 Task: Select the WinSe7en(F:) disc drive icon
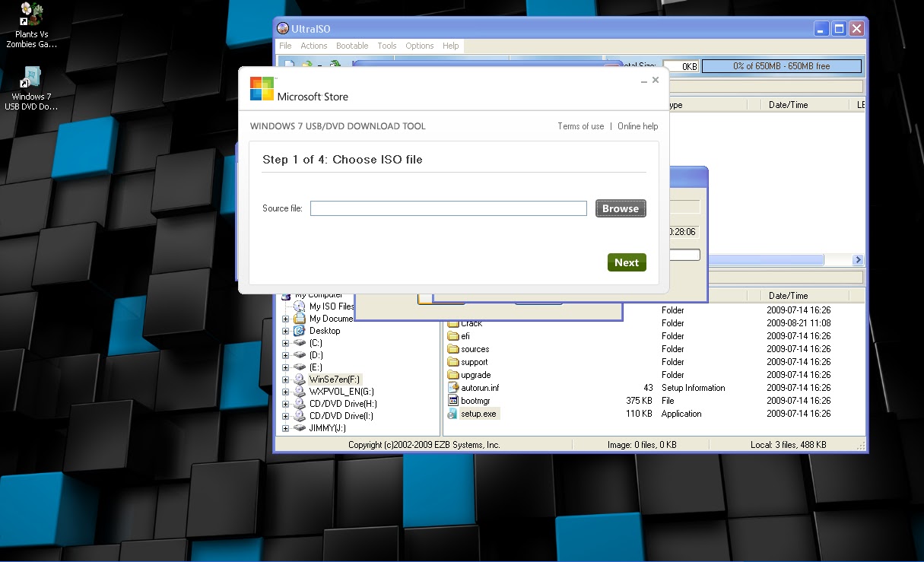tap(300, 379)
